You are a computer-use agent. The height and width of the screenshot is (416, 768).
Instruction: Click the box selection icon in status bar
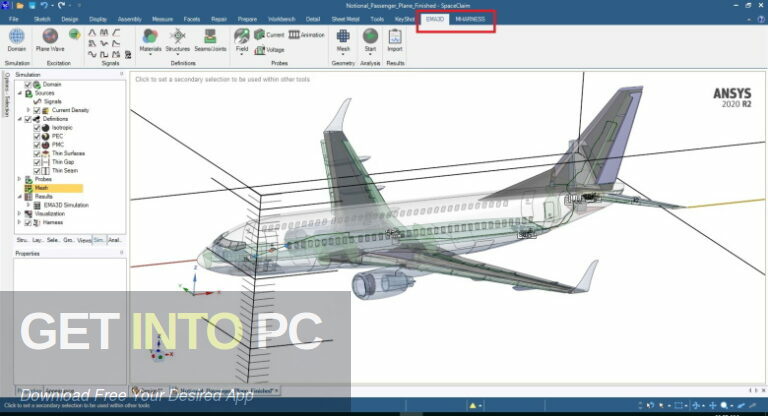click(x=678, y=405)
